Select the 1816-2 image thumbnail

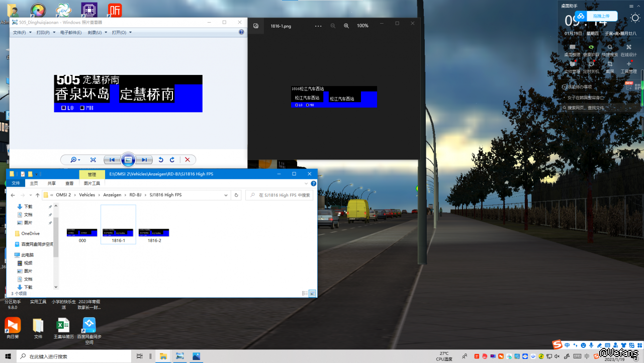[154, 234]
